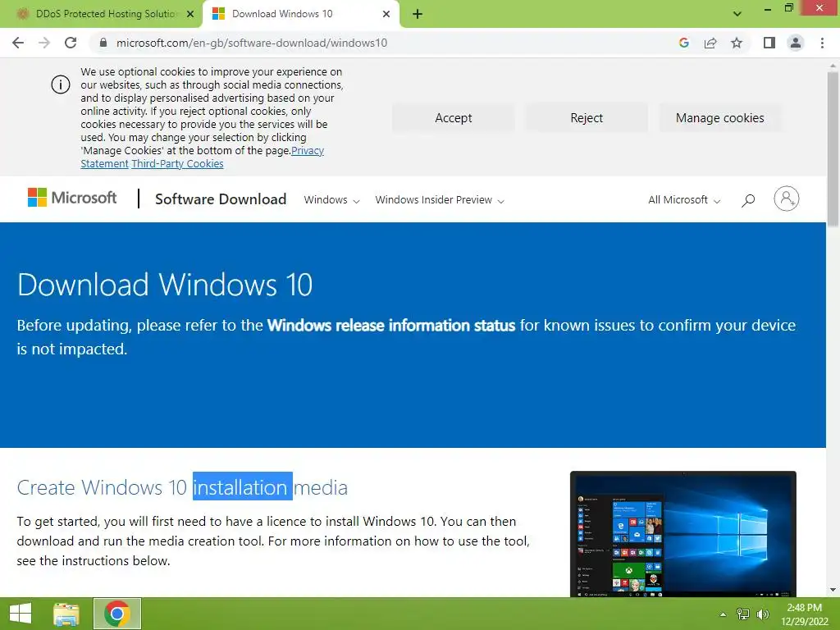Open the Chrome profile avatar
Viewport: 840px width, 630px height.
tap(796, 43)
